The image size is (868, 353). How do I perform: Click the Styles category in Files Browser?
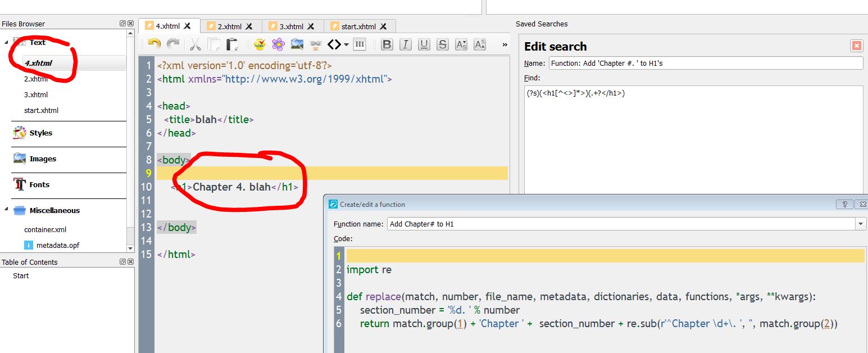[41, 133]
